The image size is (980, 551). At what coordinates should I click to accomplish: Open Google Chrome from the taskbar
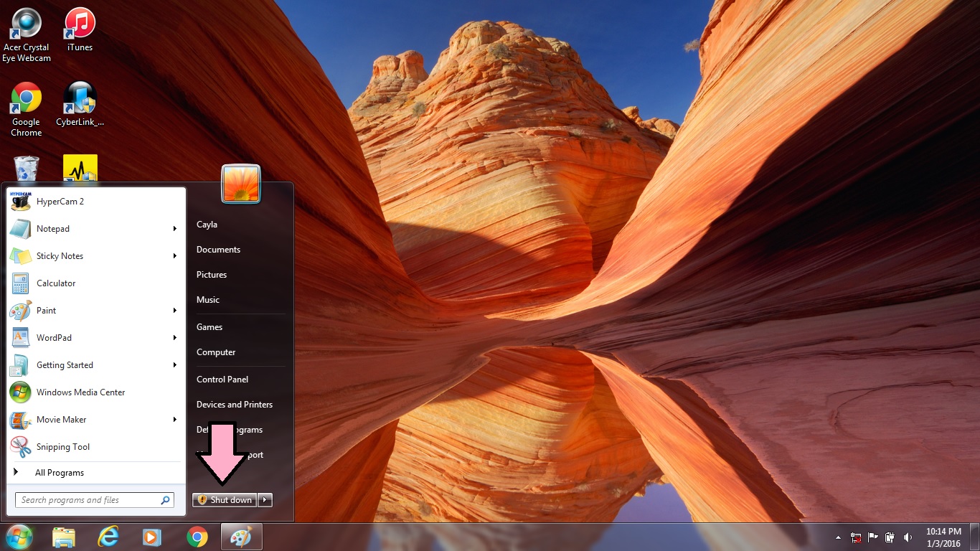click(197, 537)
